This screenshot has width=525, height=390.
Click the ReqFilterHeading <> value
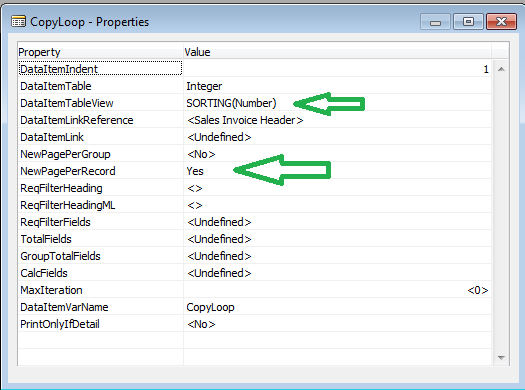pos(195,188)
